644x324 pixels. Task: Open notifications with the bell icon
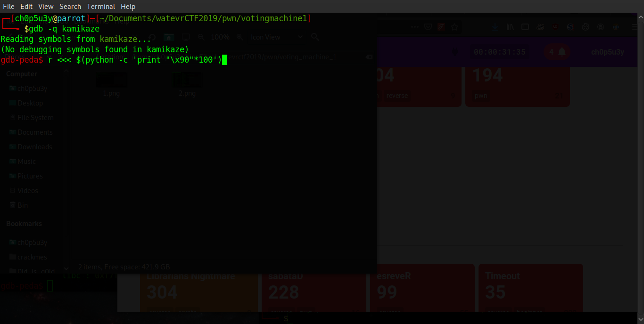click(561, 52)
